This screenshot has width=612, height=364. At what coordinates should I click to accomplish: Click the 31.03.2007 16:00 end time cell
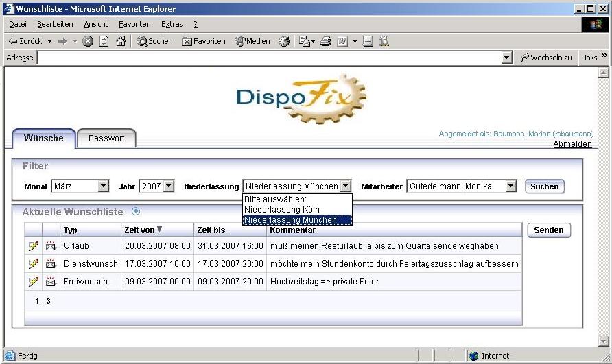[231, 246]
